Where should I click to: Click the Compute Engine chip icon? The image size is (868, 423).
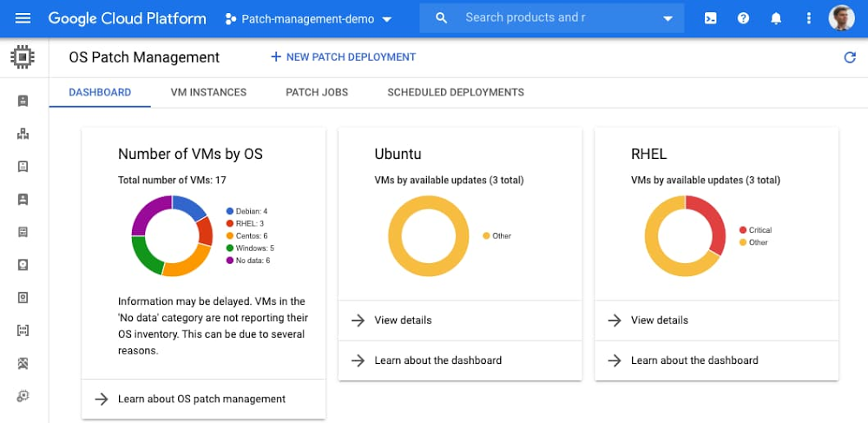23,57
